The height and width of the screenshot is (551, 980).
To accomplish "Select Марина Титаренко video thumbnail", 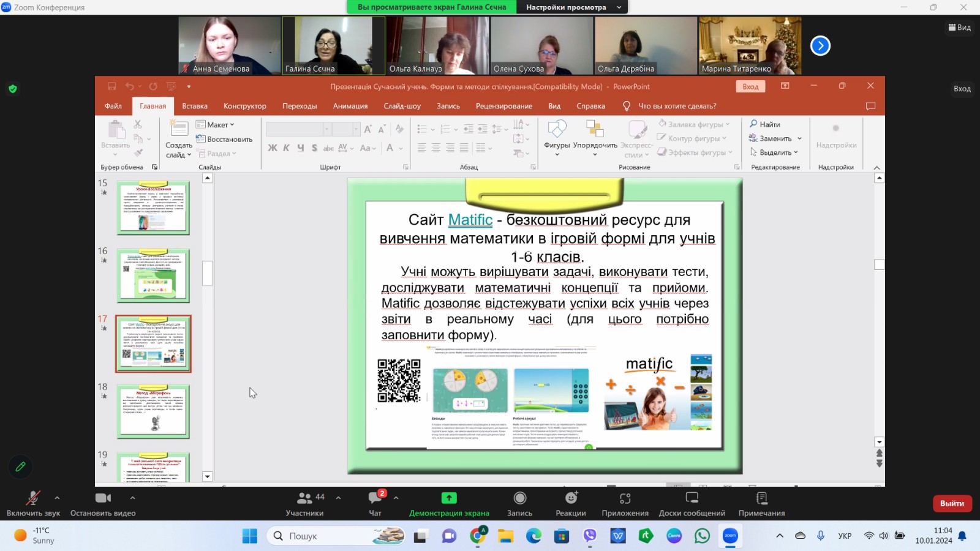I will (x=750, y=45).
